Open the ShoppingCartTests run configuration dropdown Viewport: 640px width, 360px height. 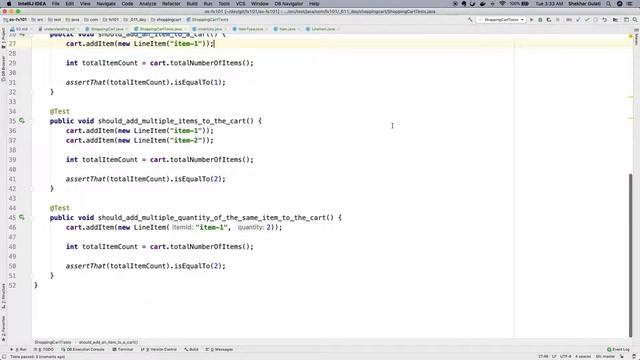coord(502,20)
